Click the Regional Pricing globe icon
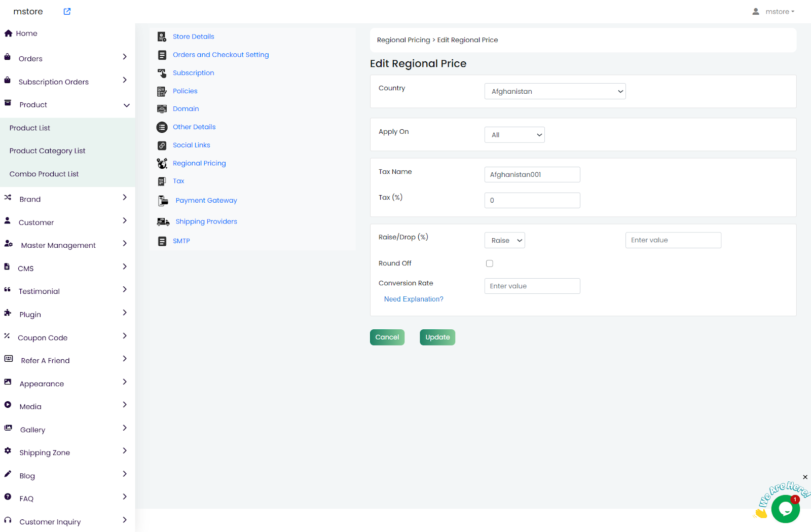The image size is (811, 532). [x=162, y=163]
